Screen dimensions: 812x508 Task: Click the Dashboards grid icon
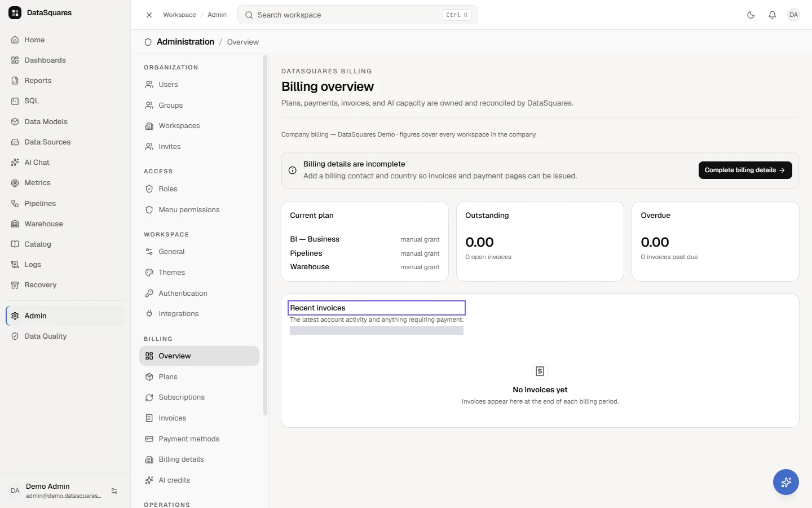pyautogui.click(x=15, y=60)
